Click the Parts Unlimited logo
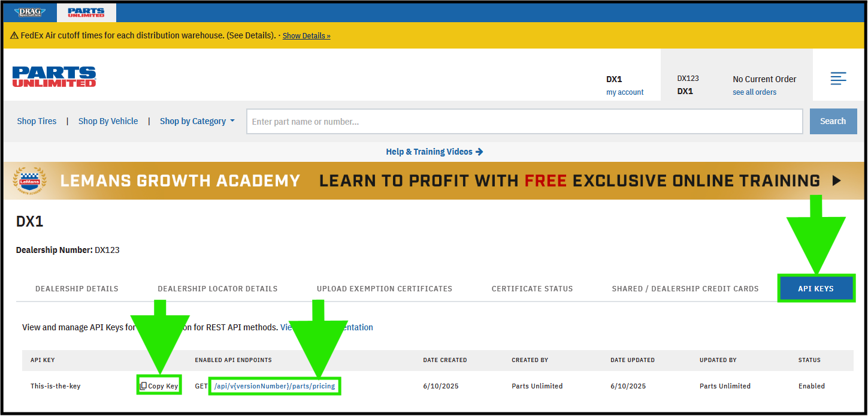 [54, 77]
